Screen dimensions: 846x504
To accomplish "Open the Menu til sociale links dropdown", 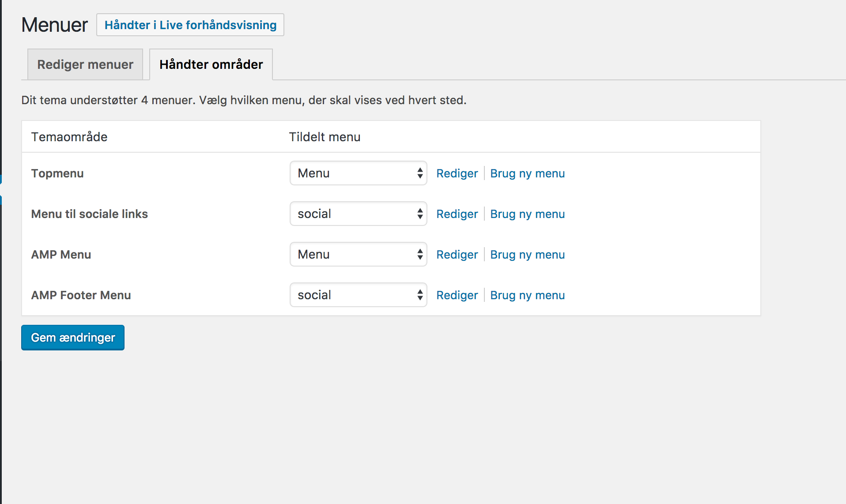I will (x=358, y=214).
